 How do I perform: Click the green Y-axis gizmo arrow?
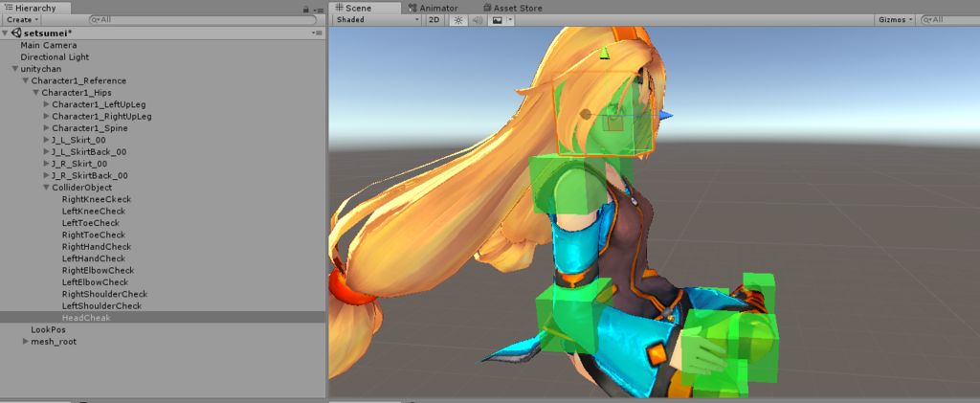coord(604,53)
